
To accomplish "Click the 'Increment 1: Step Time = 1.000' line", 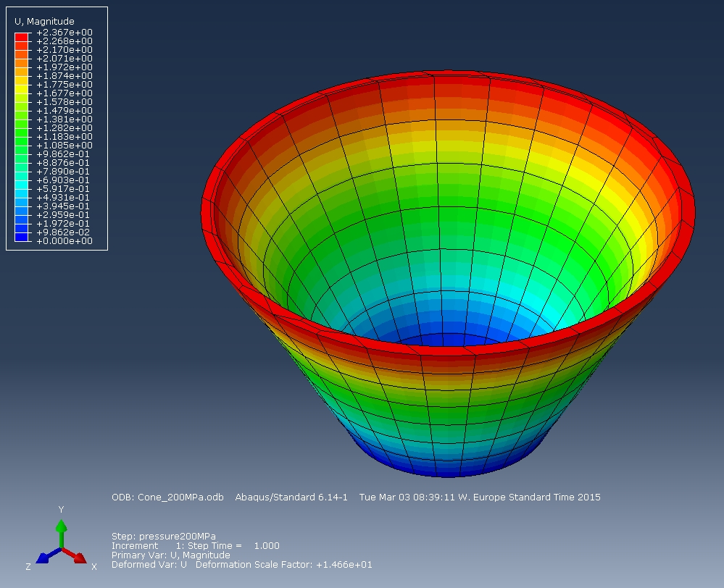I will [196, 545].
